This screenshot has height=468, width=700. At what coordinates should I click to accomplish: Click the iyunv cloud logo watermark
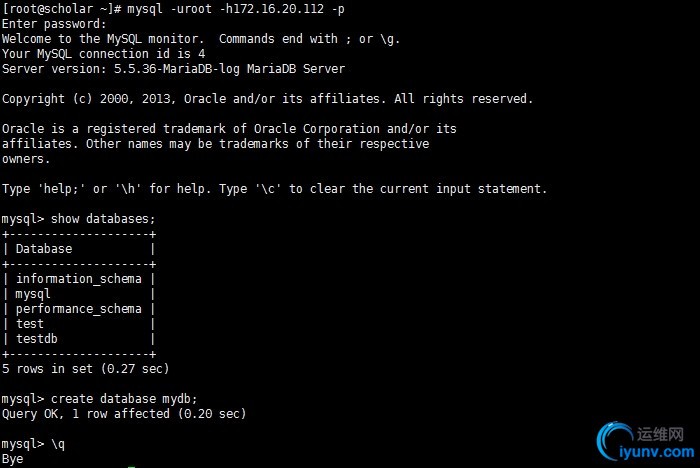tap(614, 441)
